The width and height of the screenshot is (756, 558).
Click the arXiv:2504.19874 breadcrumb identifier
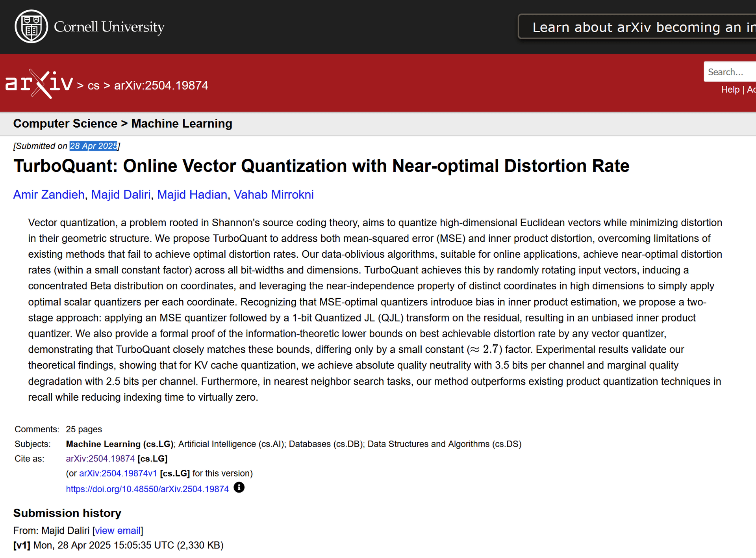(x=161, y=86)
